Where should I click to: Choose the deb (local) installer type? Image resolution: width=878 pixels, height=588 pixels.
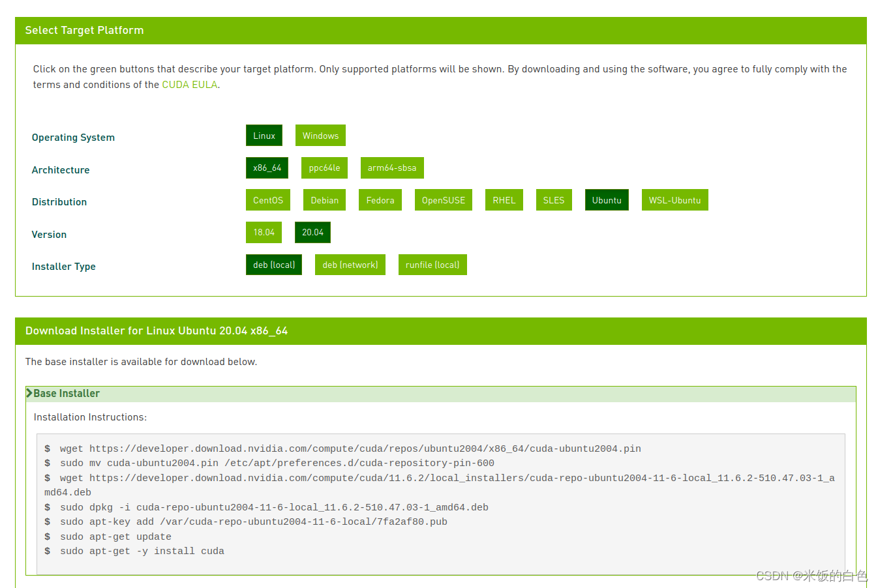[274, 265]
